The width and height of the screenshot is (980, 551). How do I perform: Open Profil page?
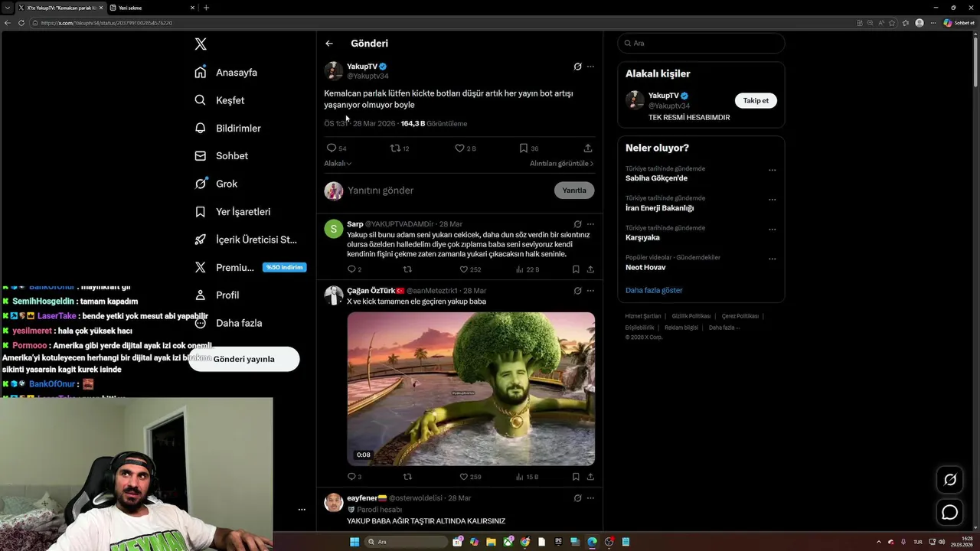coord(217,295)
